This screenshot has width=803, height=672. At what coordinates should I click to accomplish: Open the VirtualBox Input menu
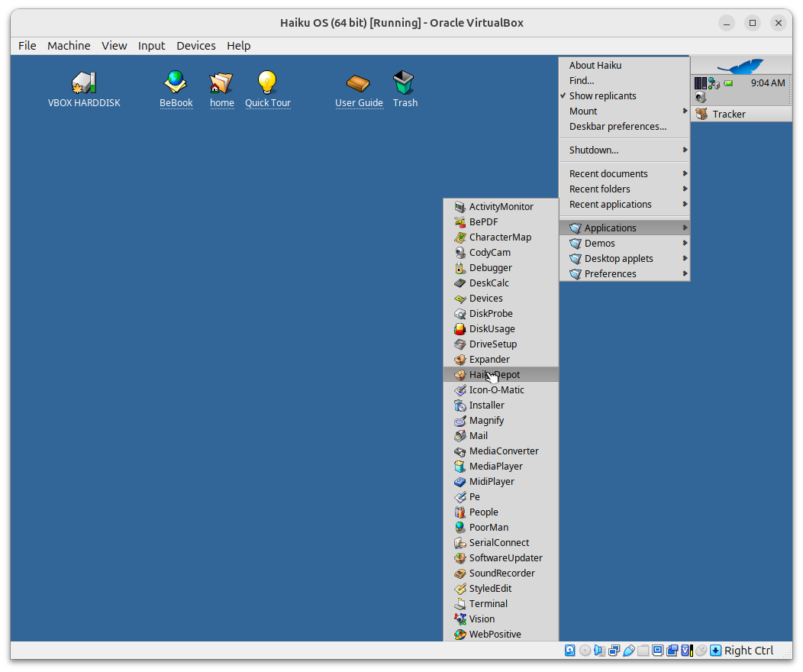coord(152,46)
